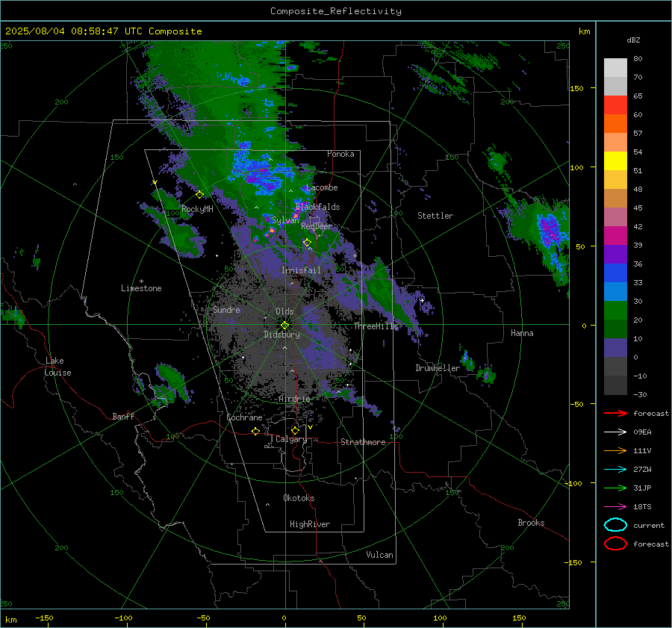Click the Sylvan label on map
The height and width of the screenshot is (628, 672).
pyautogui.click(x=285, y=221)
